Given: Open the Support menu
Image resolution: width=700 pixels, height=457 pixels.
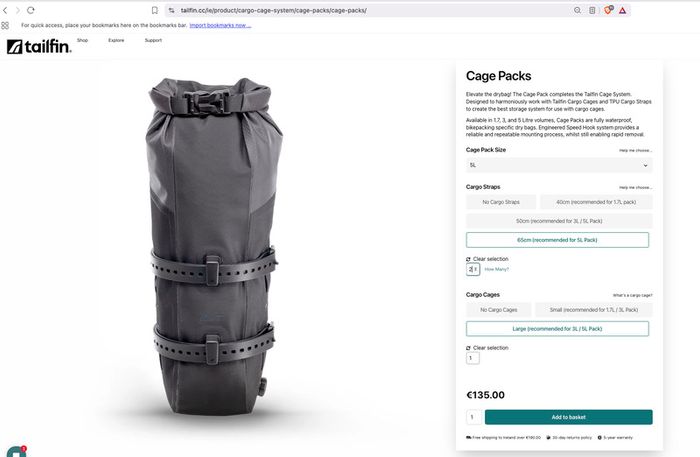Looking at the screenshot, I should pyautogui.click(x=153, y=40).
